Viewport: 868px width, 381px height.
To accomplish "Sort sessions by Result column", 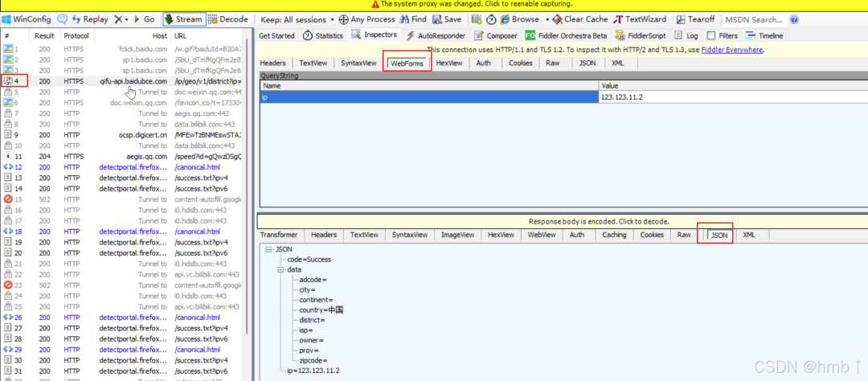I will point(44,36).
